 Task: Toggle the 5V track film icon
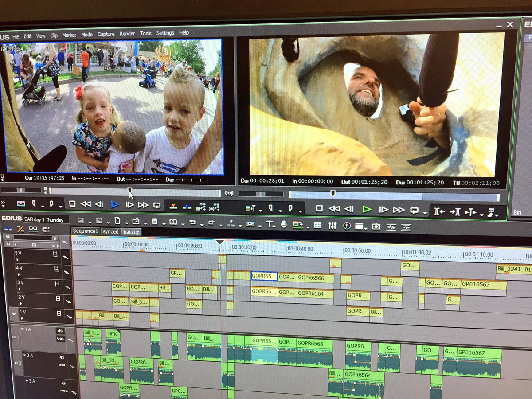pos(55,254)
